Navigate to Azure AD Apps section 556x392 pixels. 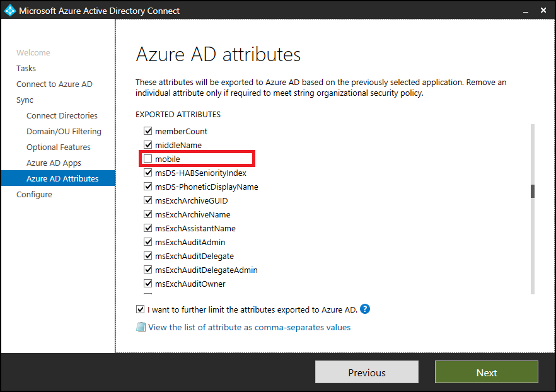click(53, 163)
